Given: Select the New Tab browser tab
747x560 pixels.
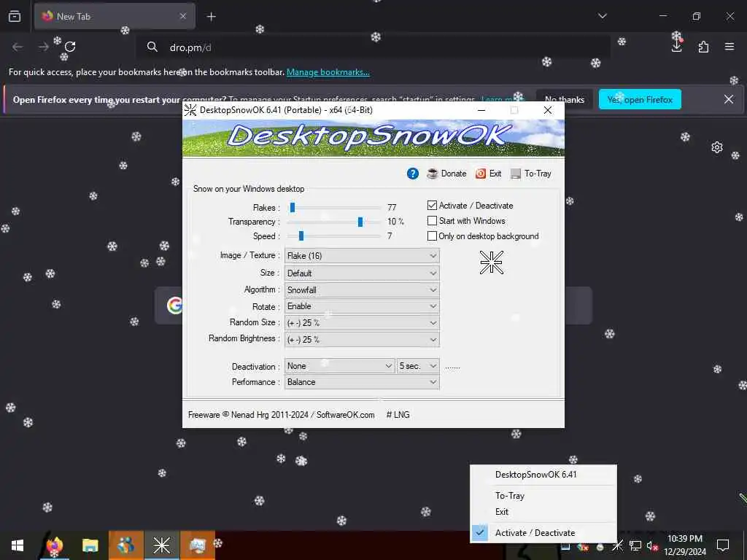Looking at the screenshot, I should pos(115,16).
